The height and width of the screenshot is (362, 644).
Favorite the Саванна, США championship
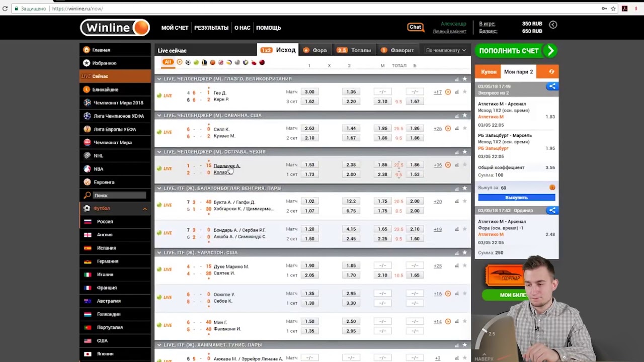coord(464,115)
